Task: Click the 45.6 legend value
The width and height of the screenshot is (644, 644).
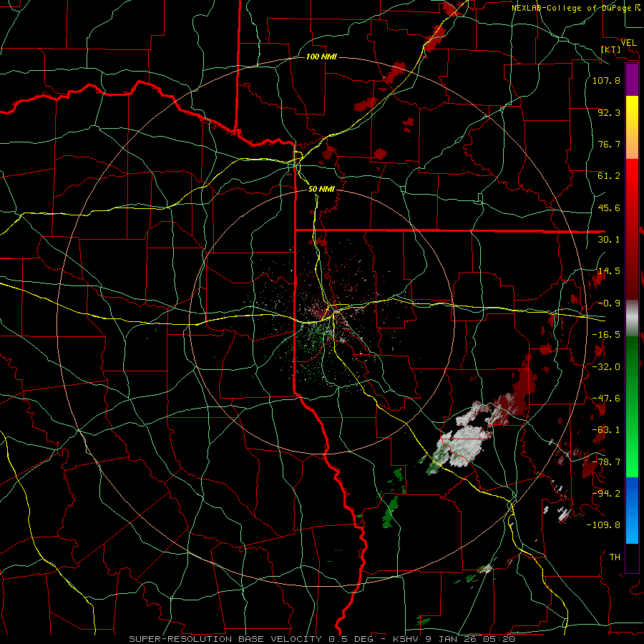Action: (x=609, y=208)
